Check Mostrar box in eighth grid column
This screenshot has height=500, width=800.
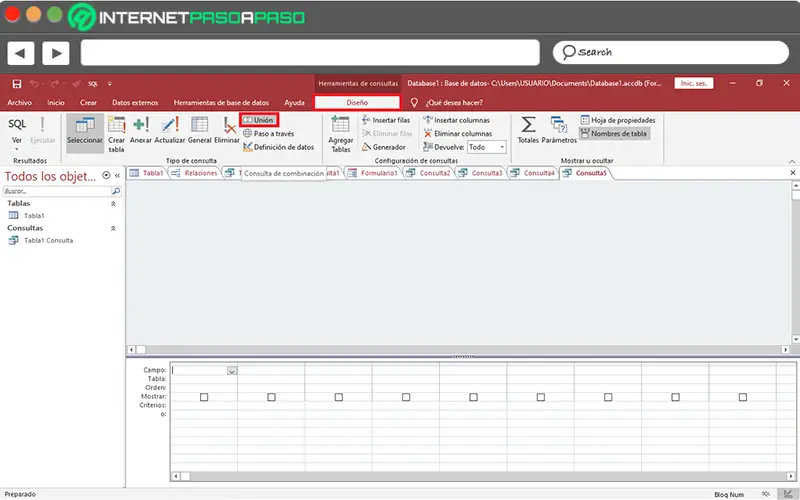pos(676,397)
